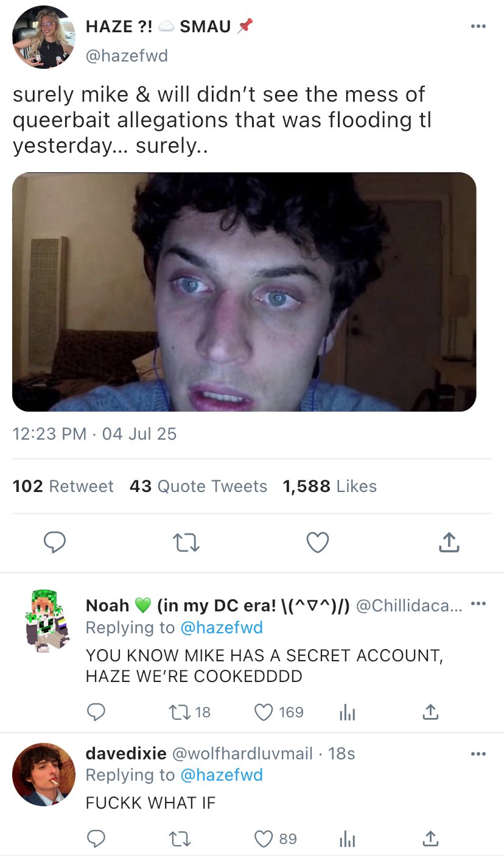
Task: View analytics for Noah's reply
Action: pos(348,712)
